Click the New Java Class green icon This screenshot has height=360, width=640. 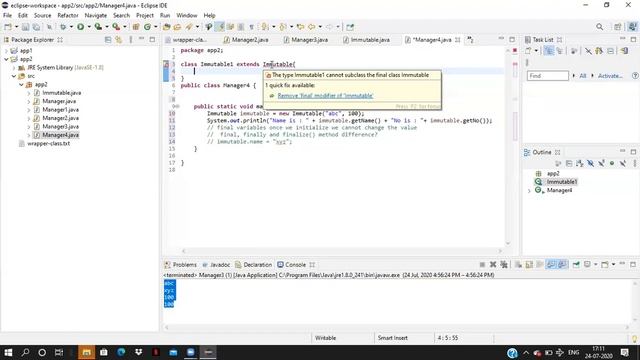pyautogui.click(x=147, y=27)
